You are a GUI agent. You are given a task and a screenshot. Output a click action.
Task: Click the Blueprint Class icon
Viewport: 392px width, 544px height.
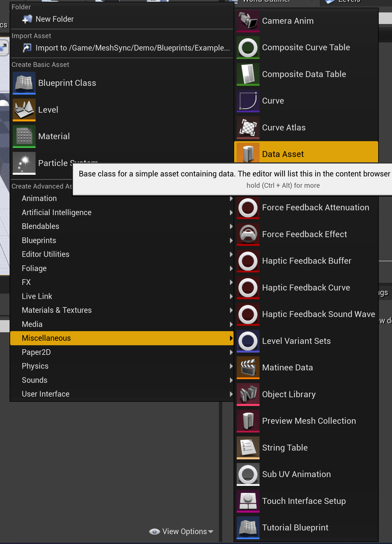tap(24, 83)
